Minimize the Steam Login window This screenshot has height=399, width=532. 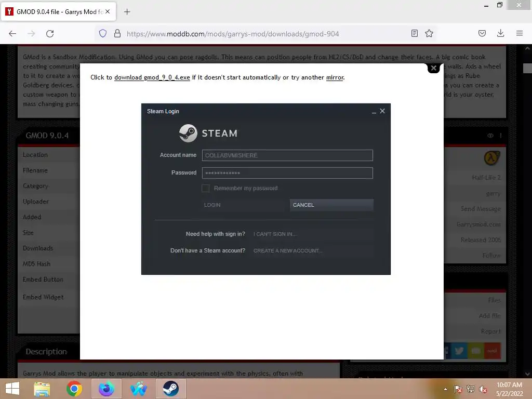tap(374, 111)
